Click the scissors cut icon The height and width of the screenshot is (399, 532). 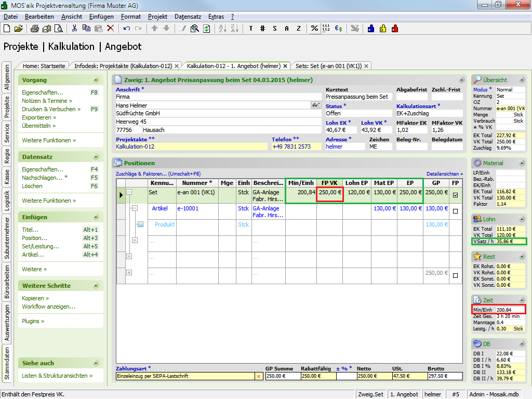[x=74, y=29]
